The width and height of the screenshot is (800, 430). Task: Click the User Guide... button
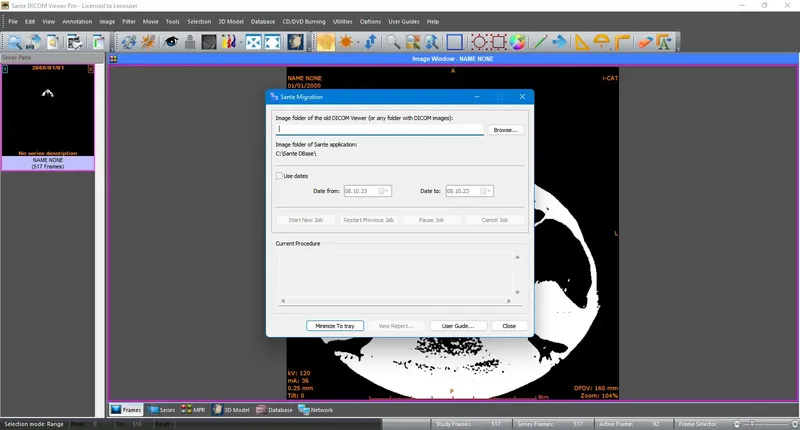pyautogui.click(x=458, y=326)
